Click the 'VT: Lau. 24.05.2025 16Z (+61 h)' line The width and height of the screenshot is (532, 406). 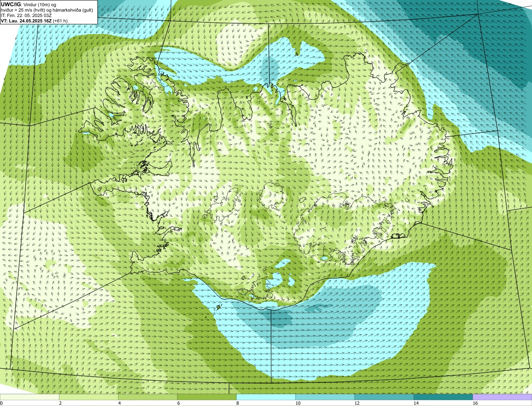[x=34, y=20]
